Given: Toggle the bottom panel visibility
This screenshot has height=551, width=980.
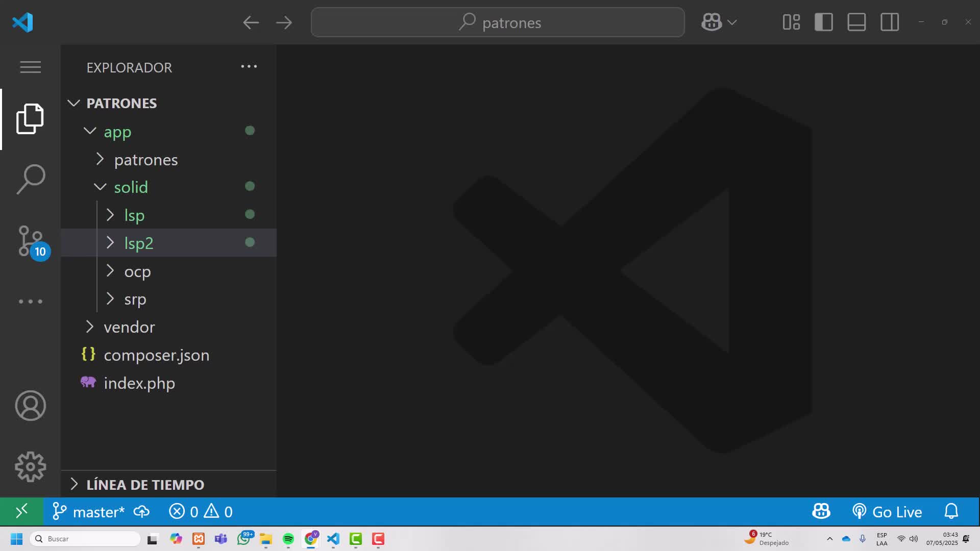Looking at the screenshot, I should click(856, 22).
